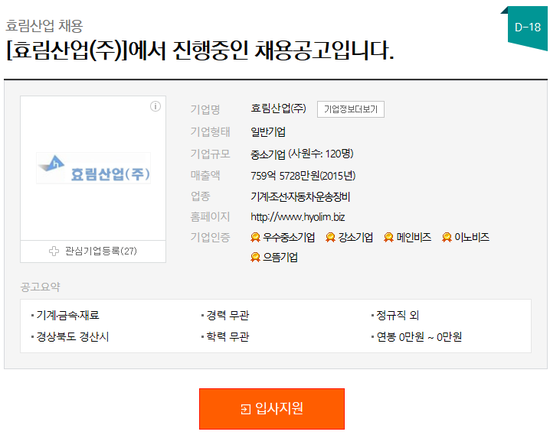The image size is (550, 438).
Task: Click the revenue value 759억 5728만원(2015년)
Action: coord(303,176)
